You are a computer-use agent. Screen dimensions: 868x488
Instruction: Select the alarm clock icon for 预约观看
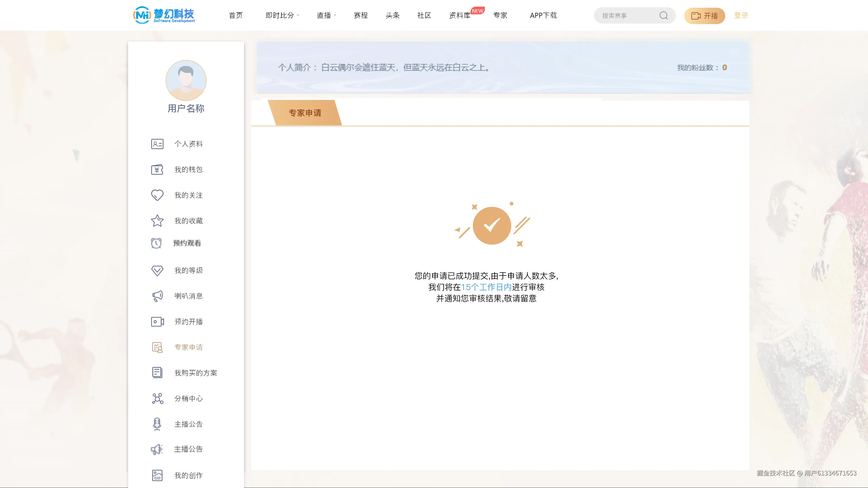157,243
